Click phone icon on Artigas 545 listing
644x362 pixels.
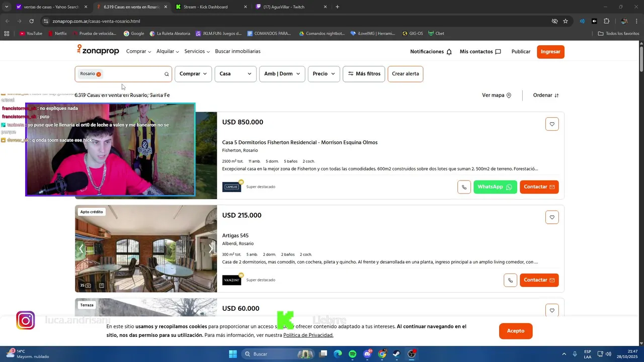(x=510, y=280)
